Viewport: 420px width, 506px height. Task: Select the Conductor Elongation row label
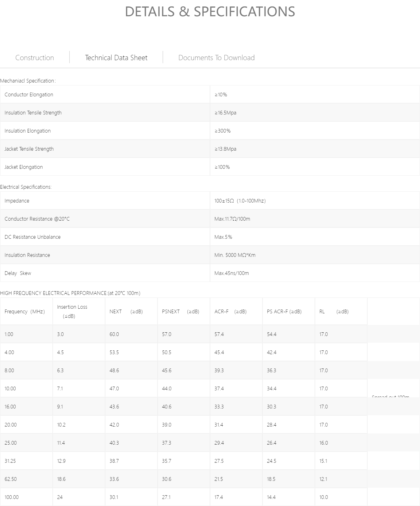coord(29,95)
